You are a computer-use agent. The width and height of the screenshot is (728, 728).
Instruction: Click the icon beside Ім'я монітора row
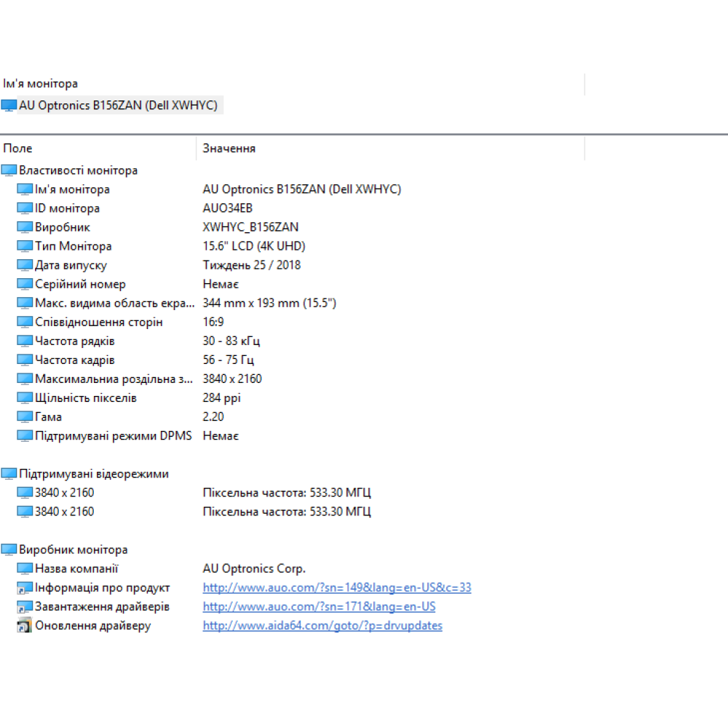(x=25, y=189)
